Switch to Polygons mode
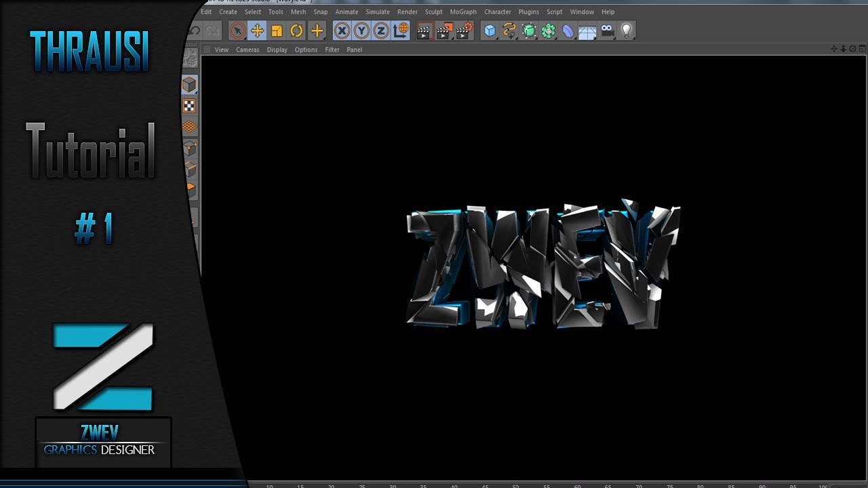The width and height of the screenshot is (868, 488). (191, 189)
